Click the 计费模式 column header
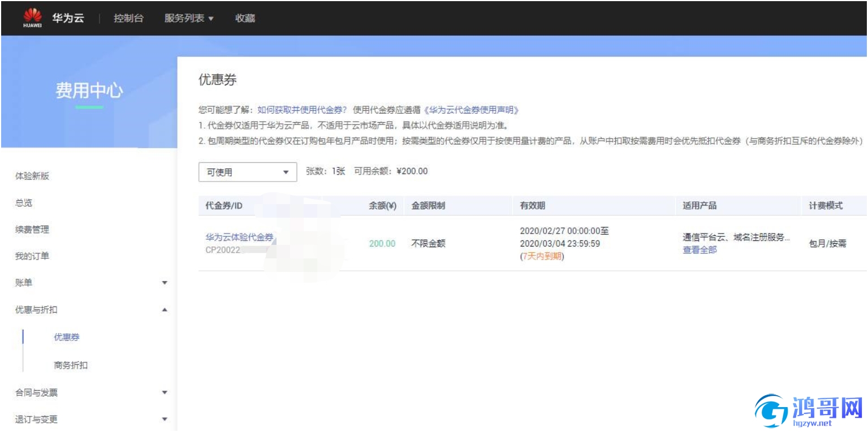868x432 pixels. [826, 206]
